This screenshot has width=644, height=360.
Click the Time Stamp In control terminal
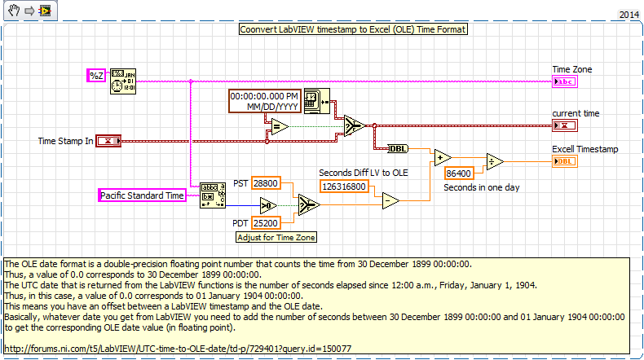108,141
